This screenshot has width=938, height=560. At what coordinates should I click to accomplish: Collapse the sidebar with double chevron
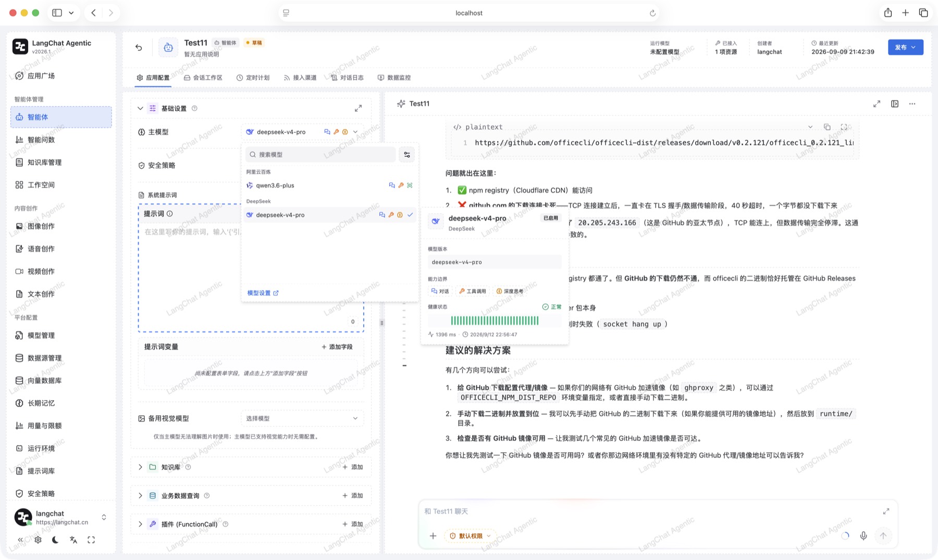[x=20, y=540]
